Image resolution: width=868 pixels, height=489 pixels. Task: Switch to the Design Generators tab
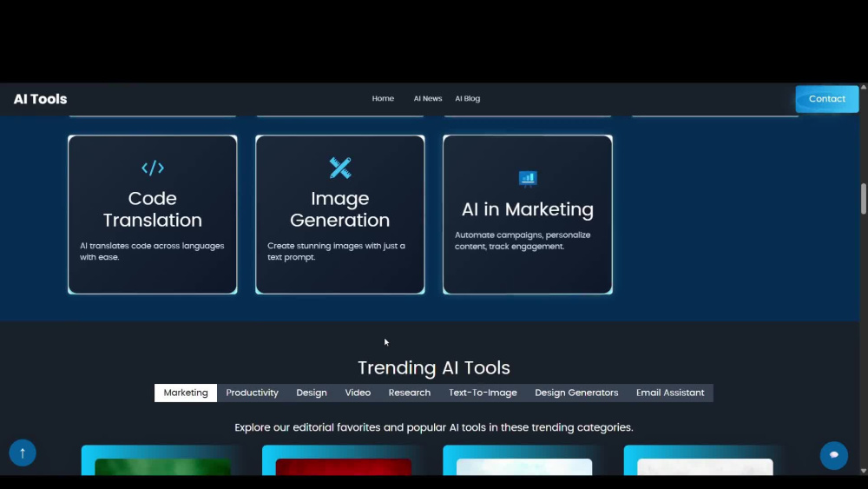[576, 393]
